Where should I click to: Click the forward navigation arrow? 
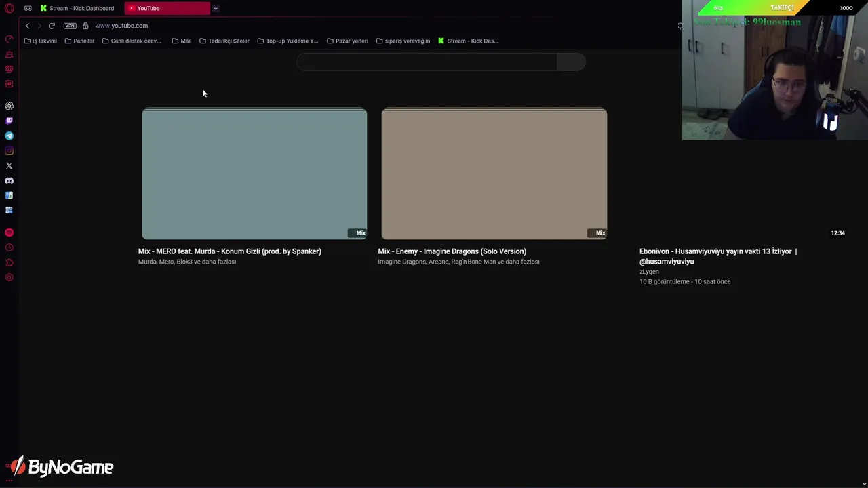pyautogui.click(x=39, y=26)
